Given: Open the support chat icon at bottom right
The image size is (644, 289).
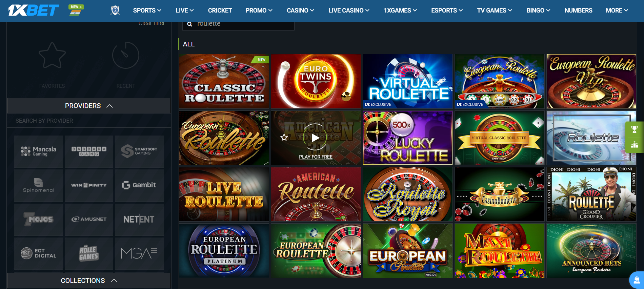Looking at the screenshot, I should click(637, 280).
